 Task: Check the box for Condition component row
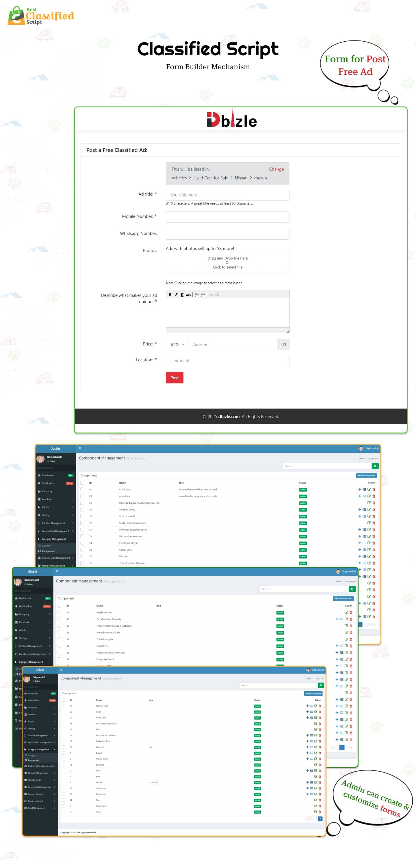pos(82,490)
